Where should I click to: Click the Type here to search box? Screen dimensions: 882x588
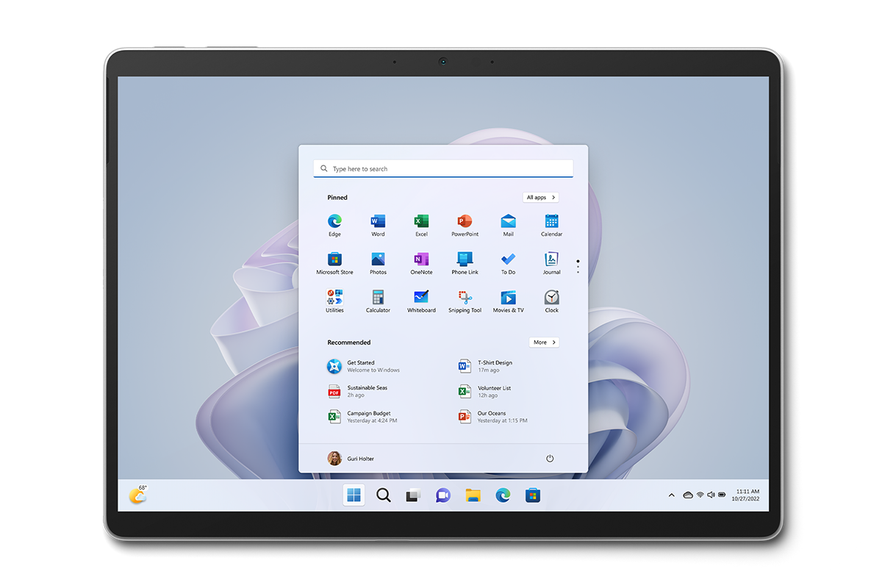[x=443, y=169]
